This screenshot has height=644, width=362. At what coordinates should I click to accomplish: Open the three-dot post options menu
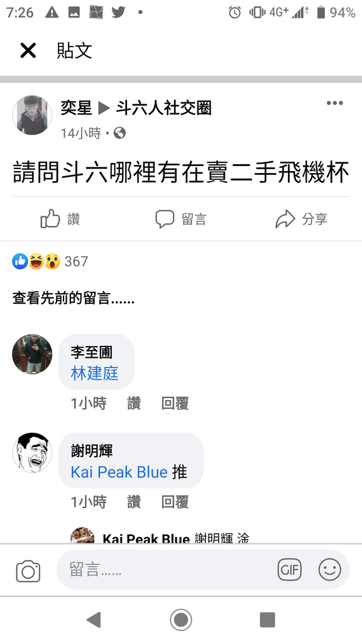334,103
